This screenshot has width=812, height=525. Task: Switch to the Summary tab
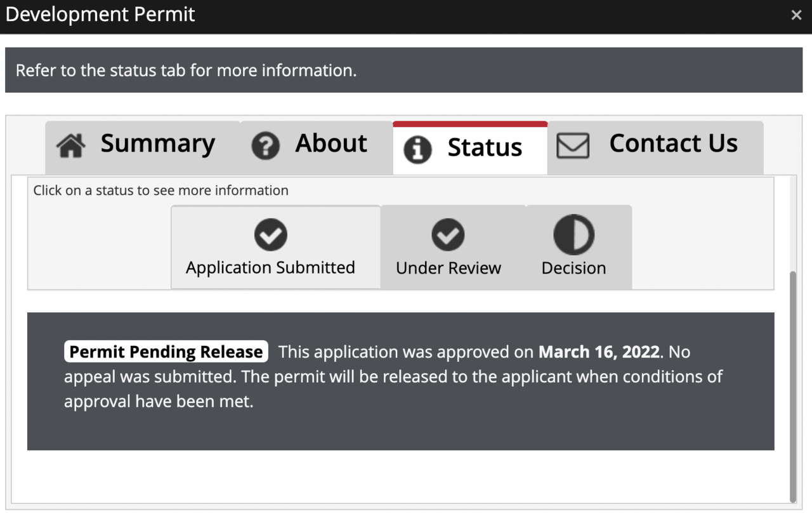pyautogui.click(x=157, y=143)
